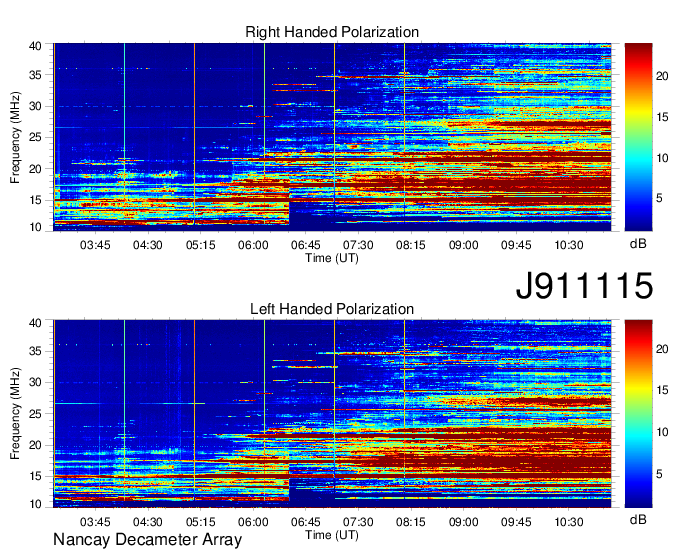The image size is (680, 552).
Task: Click "09:00" tick on Right Handed time axis
Action: click(464, 245)
